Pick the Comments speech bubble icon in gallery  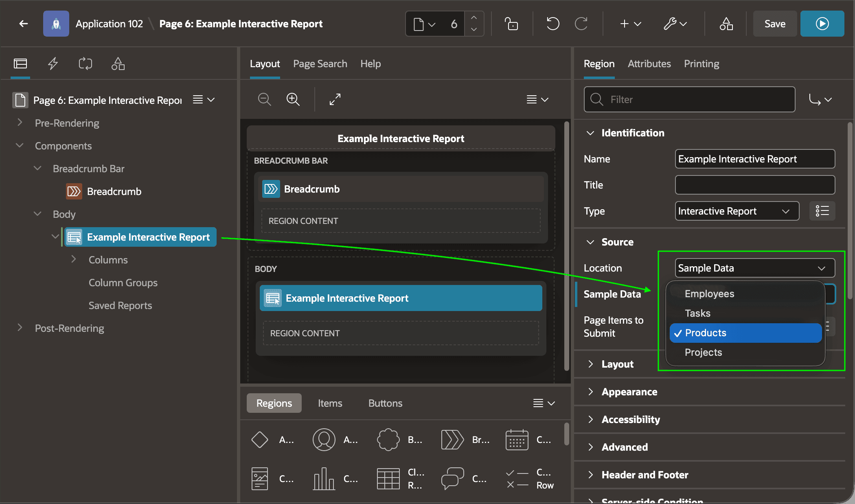point(453,479)
